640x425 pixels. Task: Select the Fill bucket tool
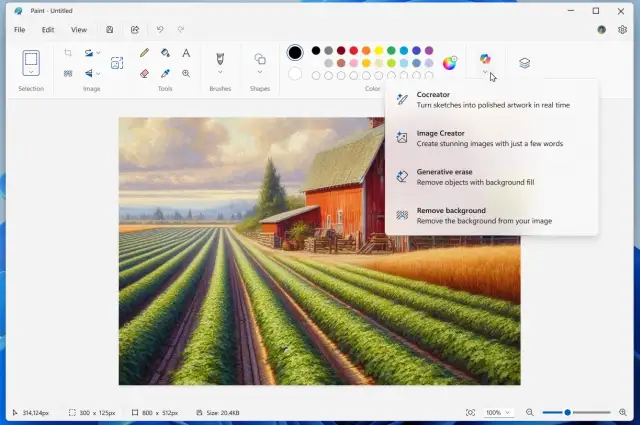point(165,53)
